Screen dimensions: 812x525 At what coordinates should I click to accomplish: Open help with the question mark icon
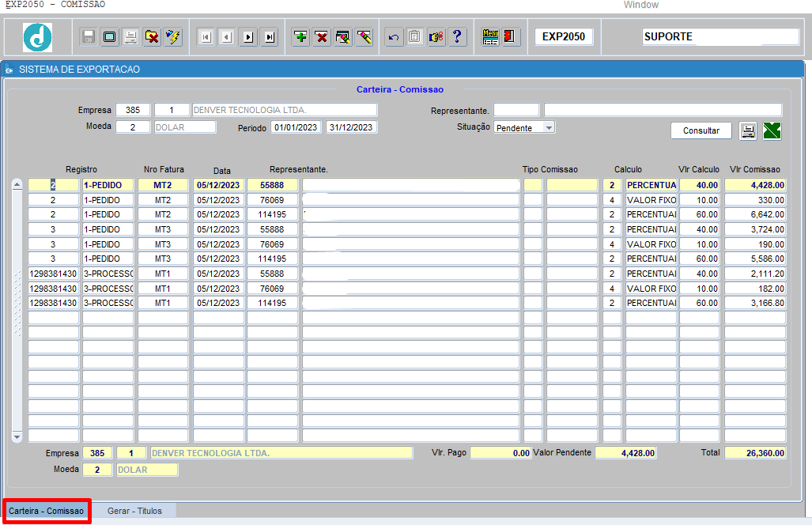coord(457,37)
